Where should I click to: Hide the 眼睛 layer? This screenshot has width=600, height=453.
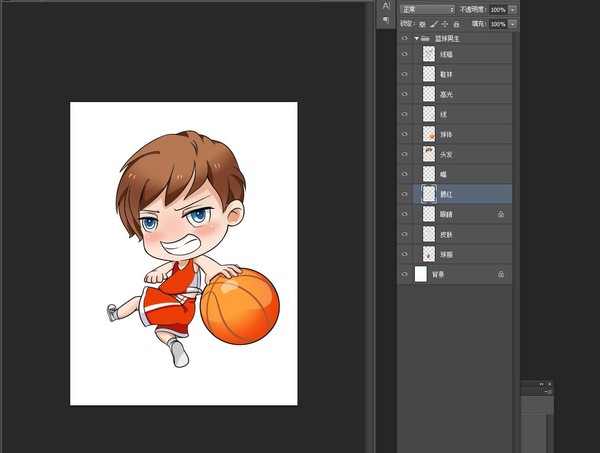pos(404,214)
